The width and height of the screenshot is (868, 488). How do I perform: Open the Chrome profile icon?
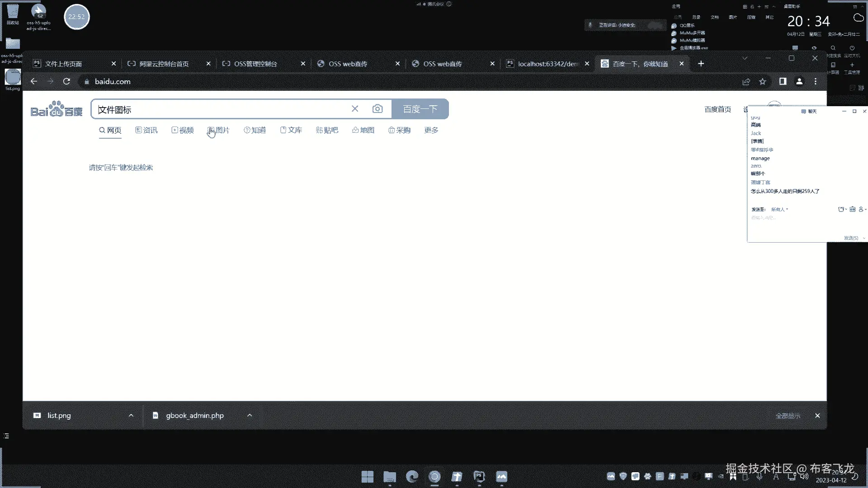799,81
